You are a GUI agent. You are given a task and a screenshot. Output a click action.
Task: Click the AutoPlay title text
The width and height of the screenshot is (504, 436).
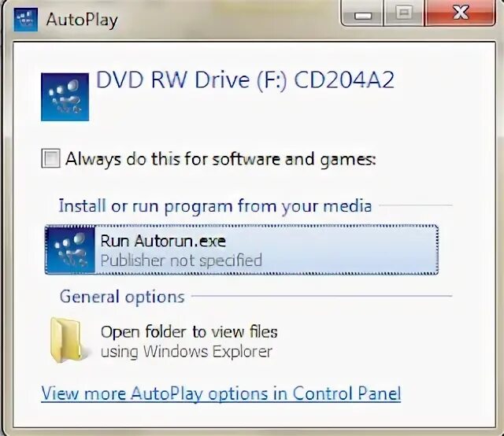point(82,20)
